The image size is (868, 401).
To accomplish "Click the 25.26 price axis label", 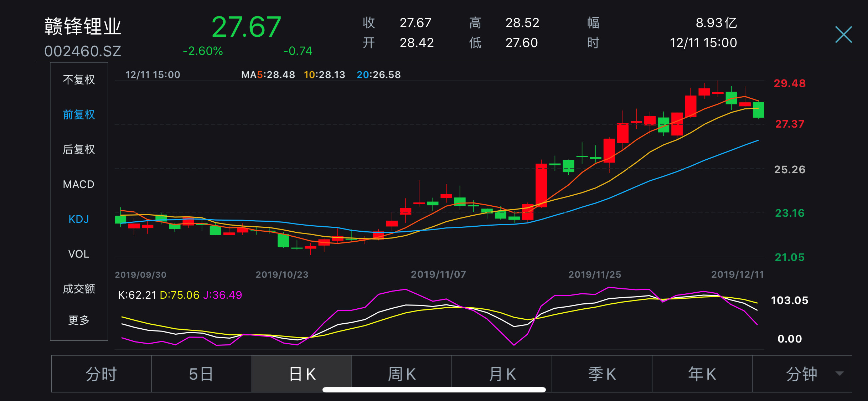I will (790, 170).
